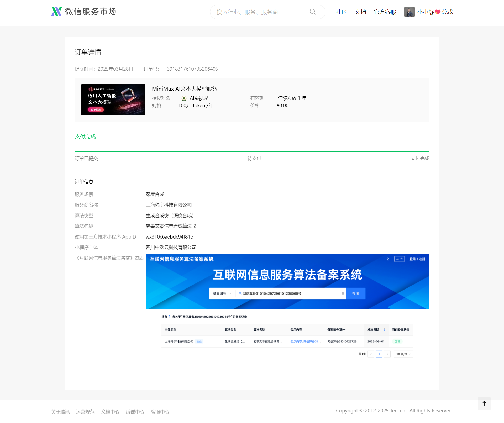
Task: Select 四川中沃云科技有限公司 text
Action: coord(171,247)
